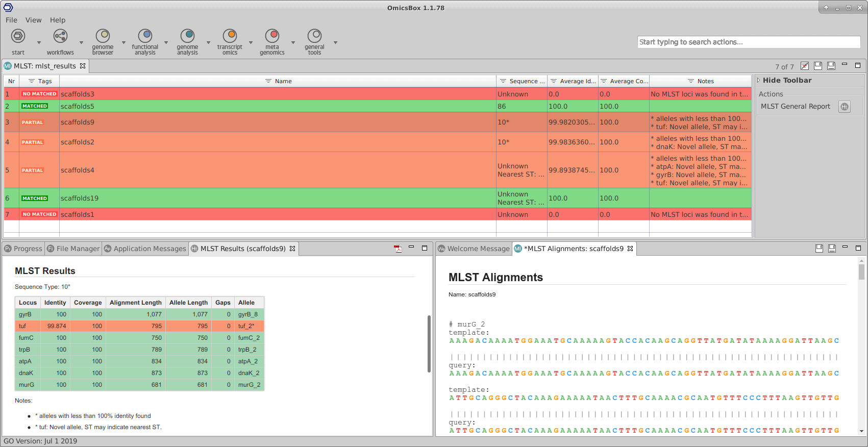This screenshot has width=868, height=447.
Task: Collapse the Hide Toolbar expander
Action: [x=758, y=80]
